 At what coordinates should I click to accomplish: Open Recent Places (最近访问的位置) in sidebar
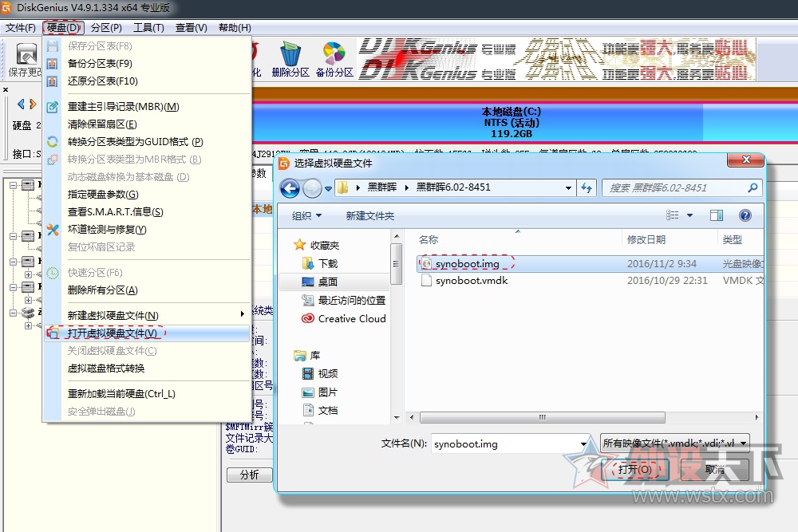pos(343,300)
